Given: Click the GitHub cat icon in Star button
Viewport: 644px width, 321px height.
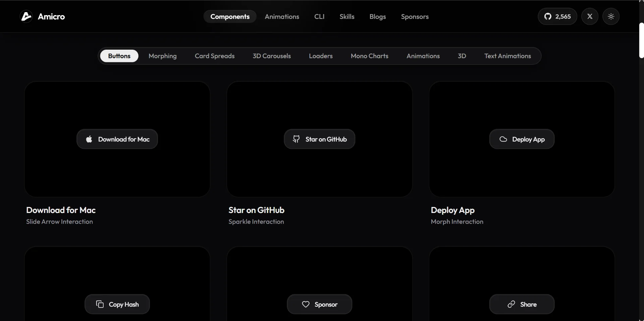Looking at the screenshot, I should pyautogui.click(x=296, y=139).
